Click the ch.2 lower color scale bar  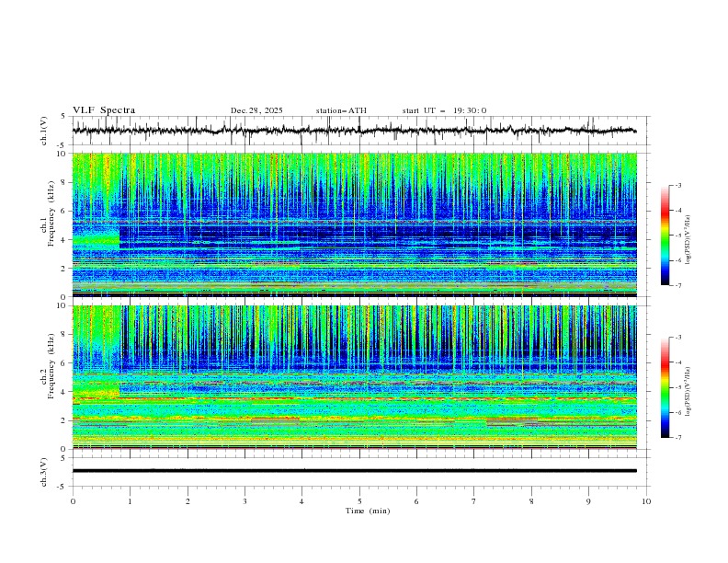665,387
